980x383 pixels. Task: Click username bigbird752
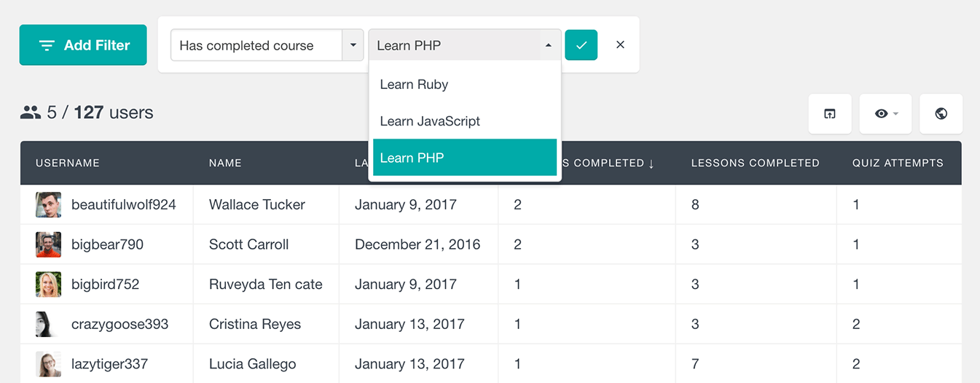tap(105, 285)
